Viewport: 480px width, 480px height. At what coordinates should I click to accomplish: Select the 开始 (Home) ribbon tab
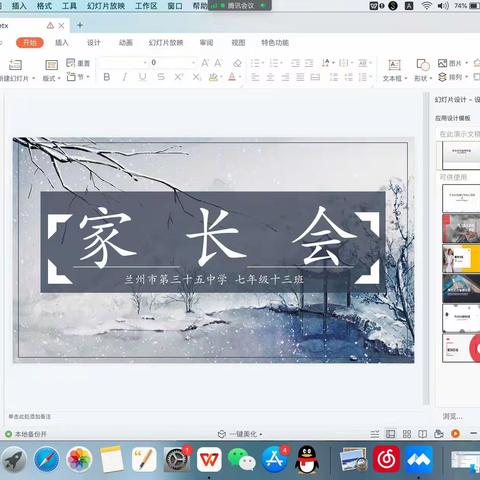[x=30, y=43]
